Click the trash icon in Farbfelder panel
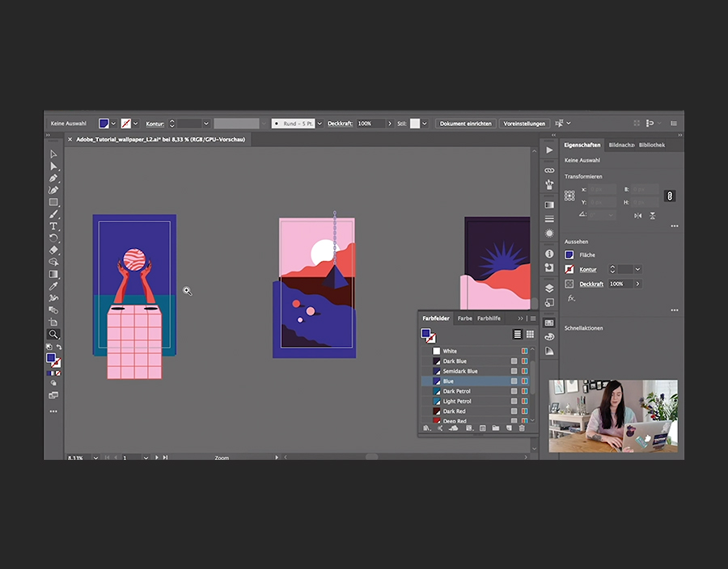Image resolution: width=728 pixels, height=569 pixels. [522, 428]
